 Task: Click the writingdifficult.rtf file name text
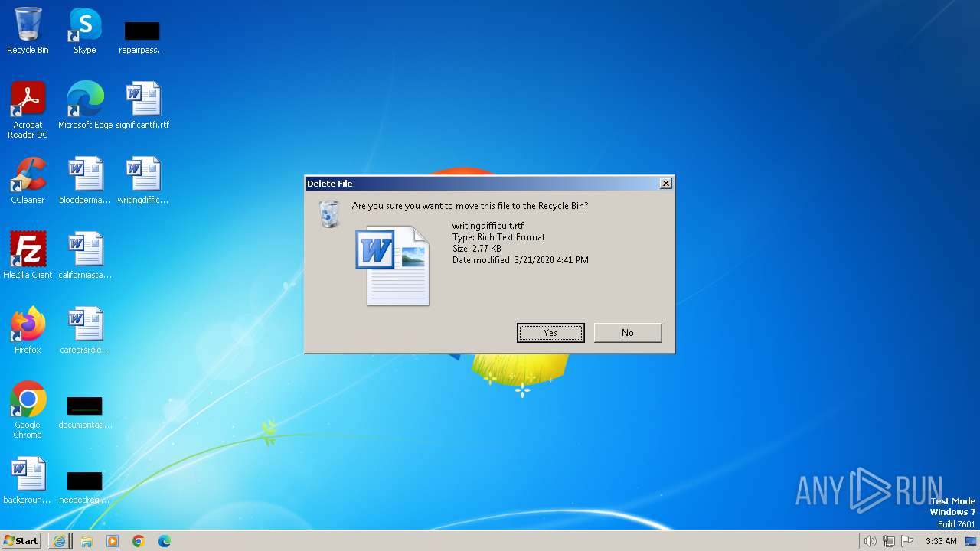[488, 226]
